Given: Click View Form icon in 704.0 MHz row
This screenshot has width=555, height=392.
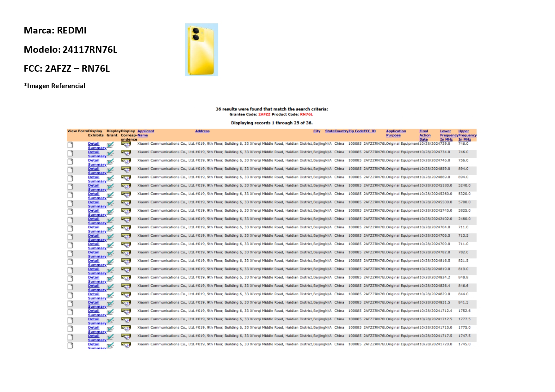Looking at the screenshot, I should click(70, 229).
